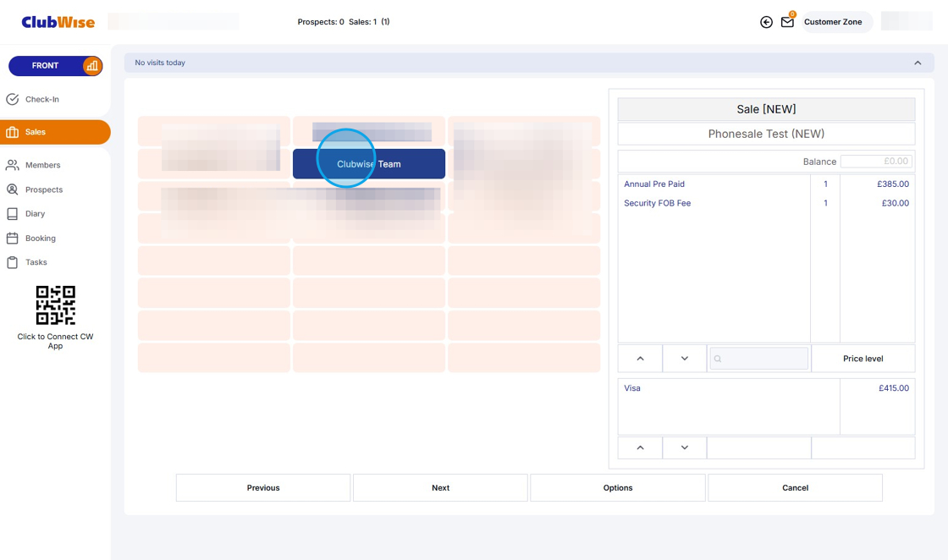Click the Price level button
The height and width of the screenshot is (560, 948).
tap(863, 358)
